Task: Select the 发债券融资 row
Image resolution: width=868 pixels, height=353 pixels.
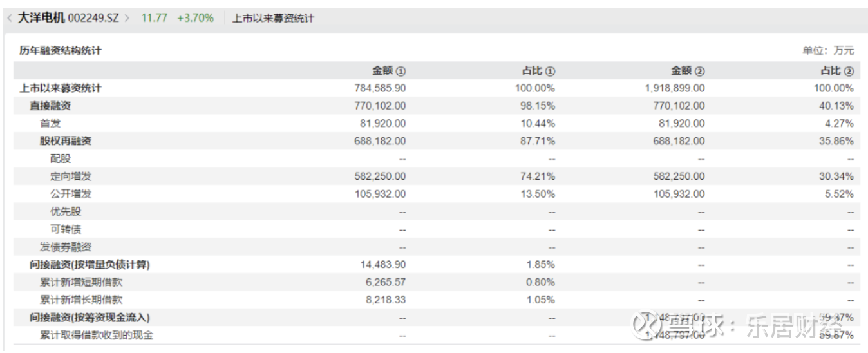Action: [x=66, y=247]
